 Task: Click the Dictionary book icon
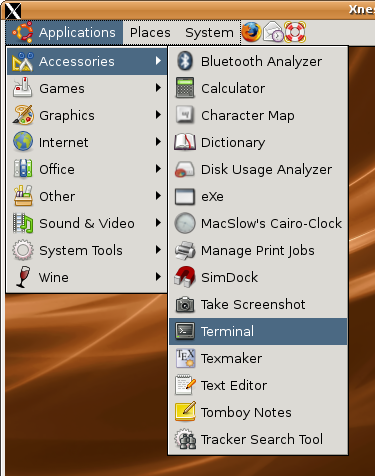(185, 142)
